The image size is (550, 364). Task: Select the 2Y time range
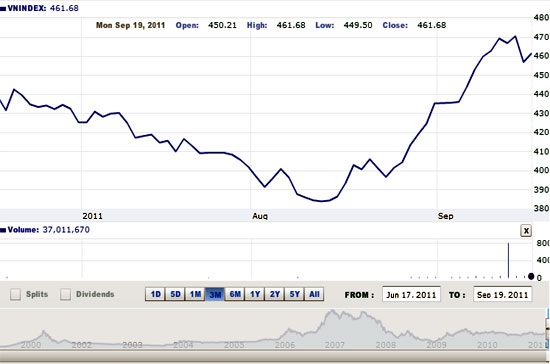pos(275,294)
